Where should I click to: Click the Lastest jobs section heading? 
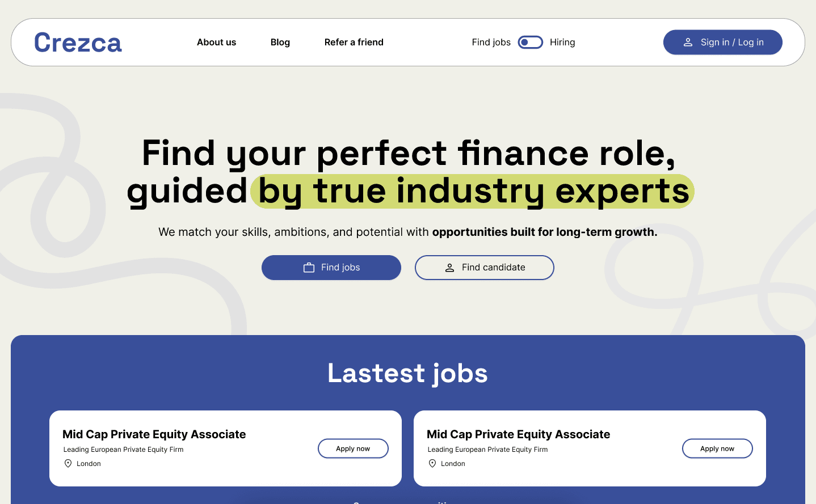407,373
